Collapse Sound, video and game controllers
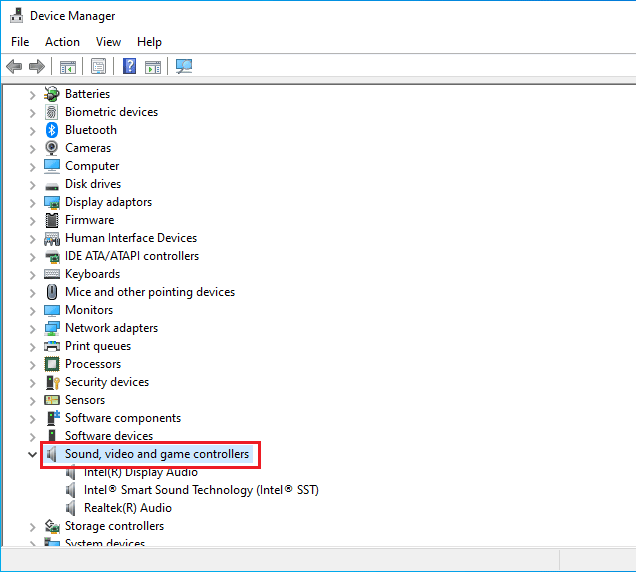Image resolution: width=636 pixels, height=572 pixels. (32, 454)
